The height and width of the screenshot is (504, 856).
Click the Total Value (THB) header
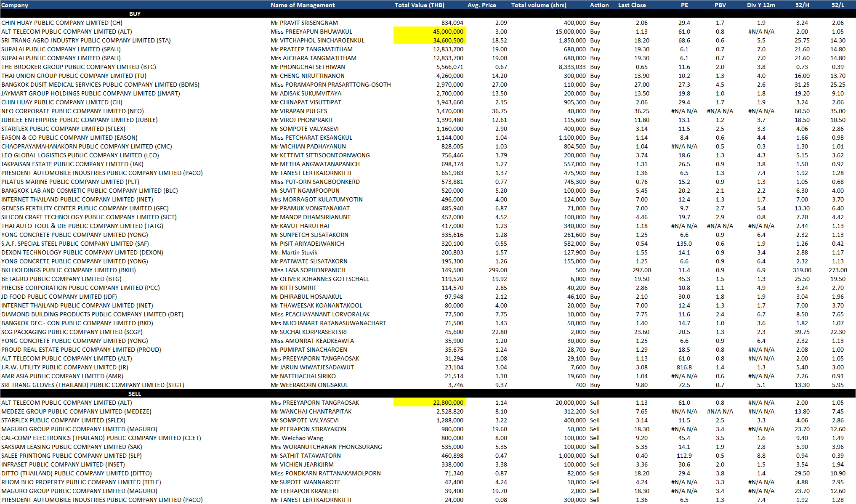click(x=419, y=5)
